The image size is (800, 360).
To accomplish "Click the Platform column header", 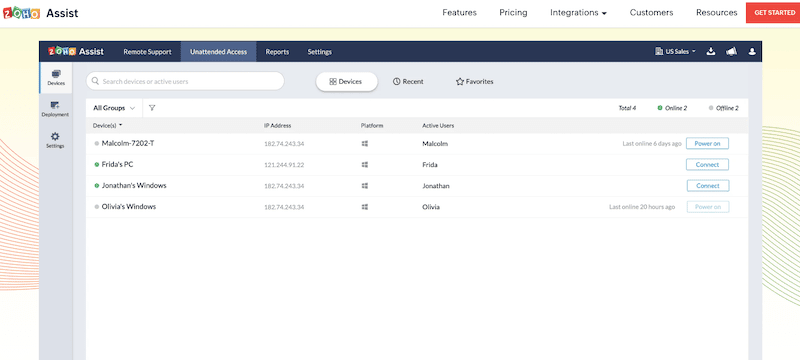I will coord(372,125).
